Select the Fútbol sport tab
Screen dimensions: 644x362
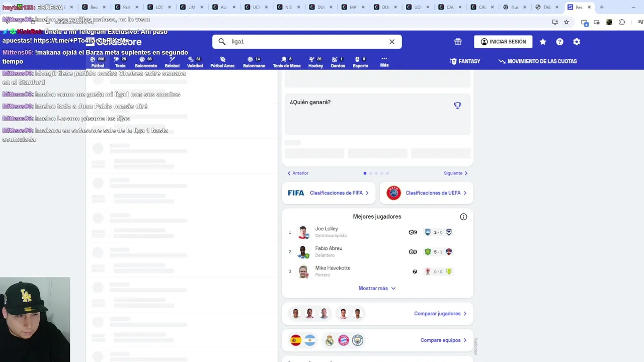click(98, 62)
